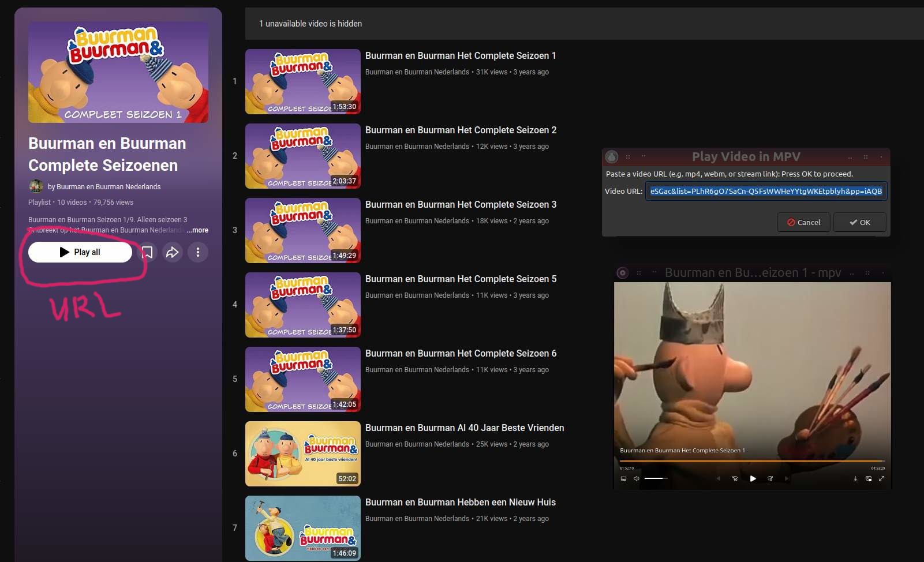Toggle fullscreen in the mpv player
924x562 pixels.
pyautogui.click(x=881, y=478)
